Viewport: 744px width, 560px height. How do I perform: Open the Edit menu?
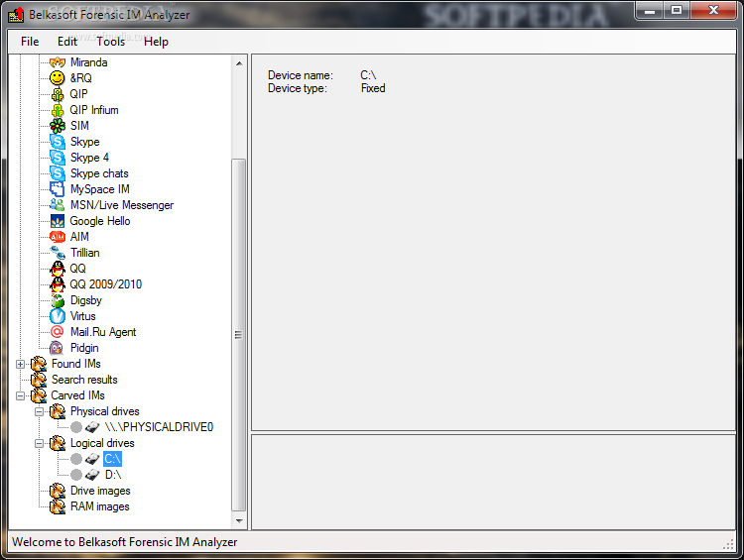[66, 42]
